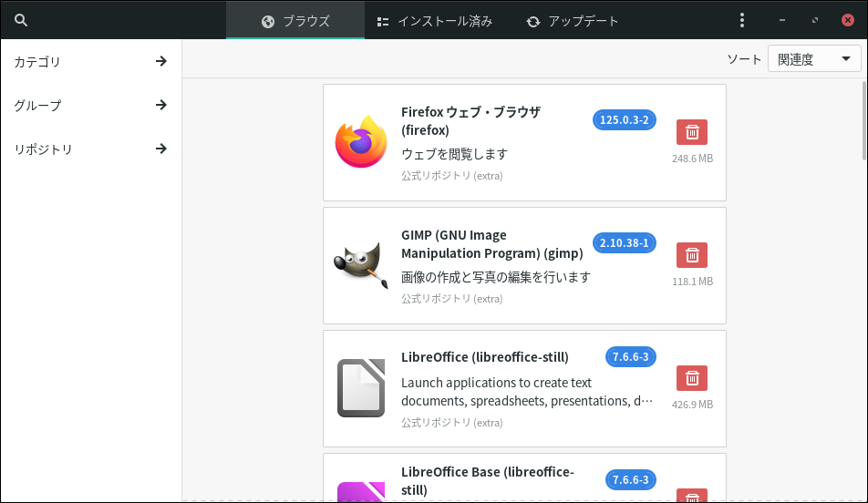Remove GIMP with the trash button
868x503 pixels.
coord(692,255)
